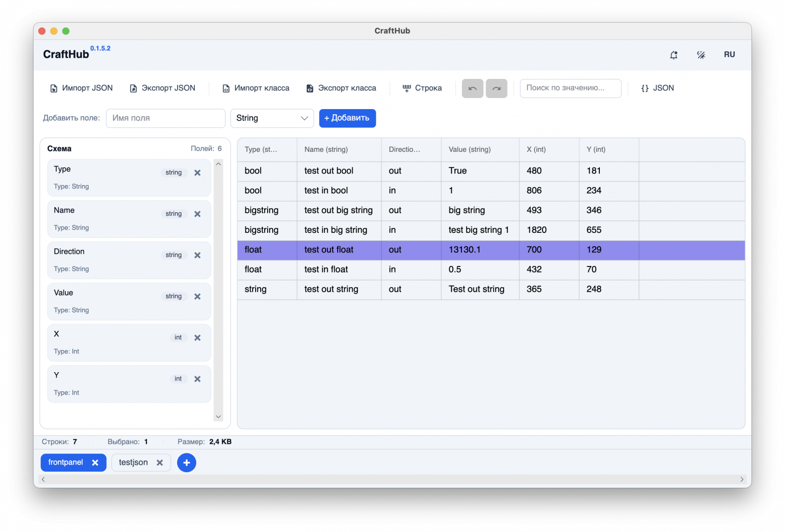This screenshot has width=785, height=532.
Task: Click Импорт JSON in the toolbar
Action: (x=81, y=88)
